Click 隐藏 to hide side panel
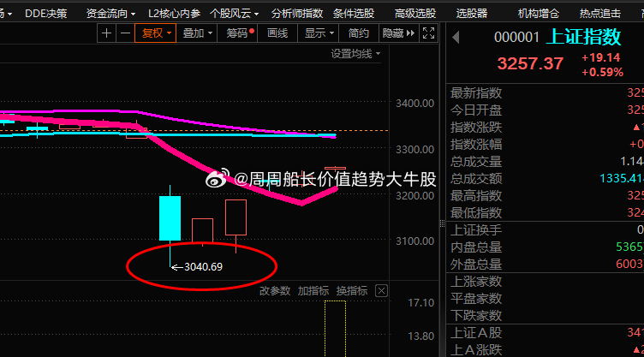The image size is (644, 357). point(399,33)
